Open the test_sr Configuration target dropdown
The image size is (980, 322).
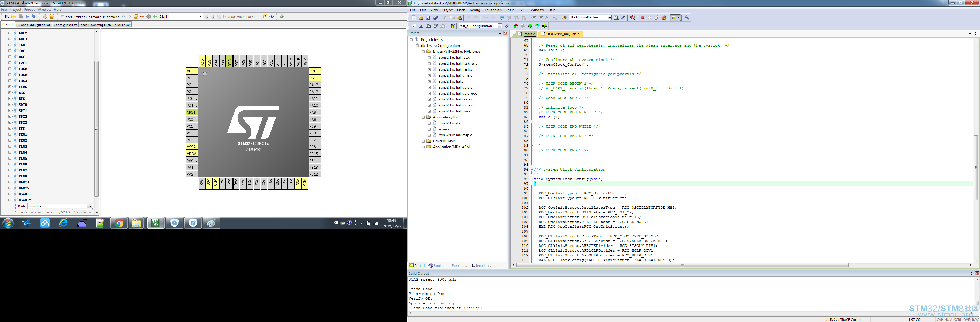pos(500,26)
